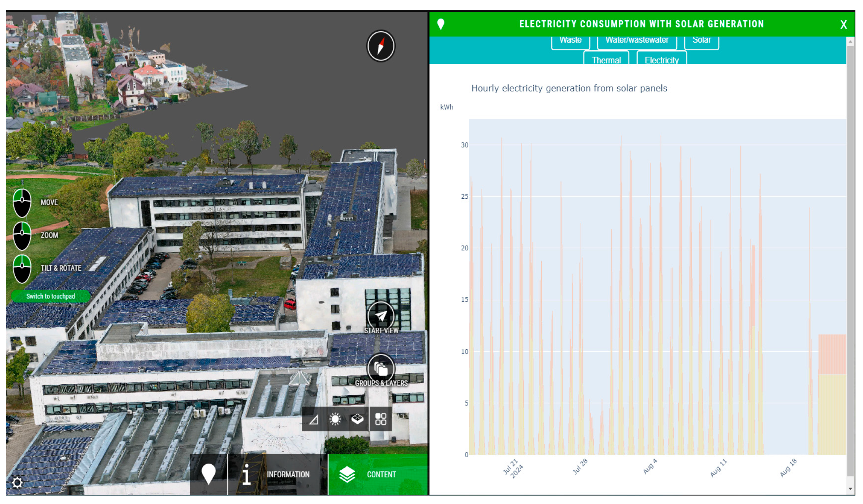Viewport: 863px width, 504px height.
Task: Open Groups & Layers panel
Action: pos(381,370)
